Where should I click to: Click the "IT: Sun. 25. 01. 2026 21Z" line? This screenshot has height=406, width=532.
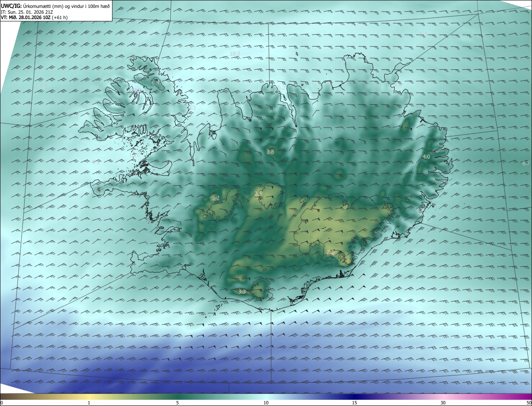point(27,12)
